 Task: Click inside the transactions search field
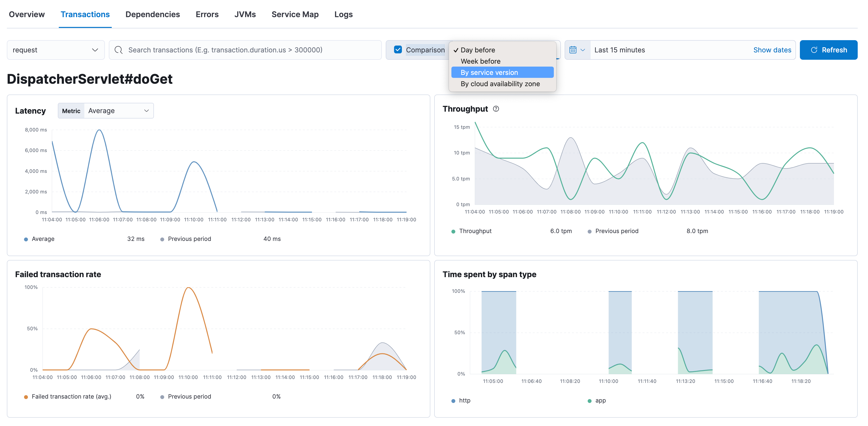pyautogui.click(x=236, y=50)
